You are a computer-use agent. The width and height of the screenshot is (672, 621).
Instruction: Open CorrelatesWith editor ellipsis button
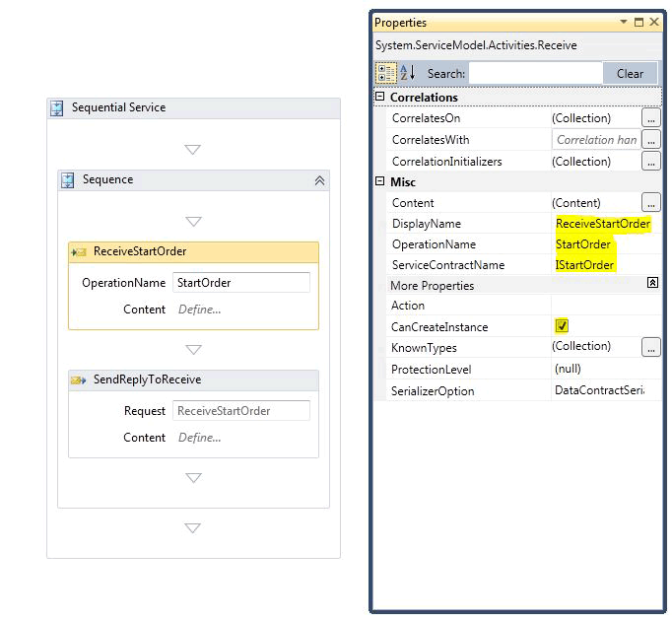click(651, 139)
